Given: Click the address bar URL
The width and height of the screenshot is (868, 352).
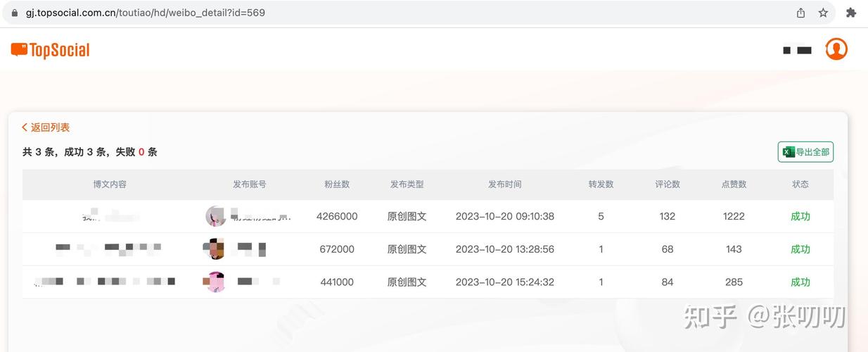Looking at the screenshot, I should 146,13.
